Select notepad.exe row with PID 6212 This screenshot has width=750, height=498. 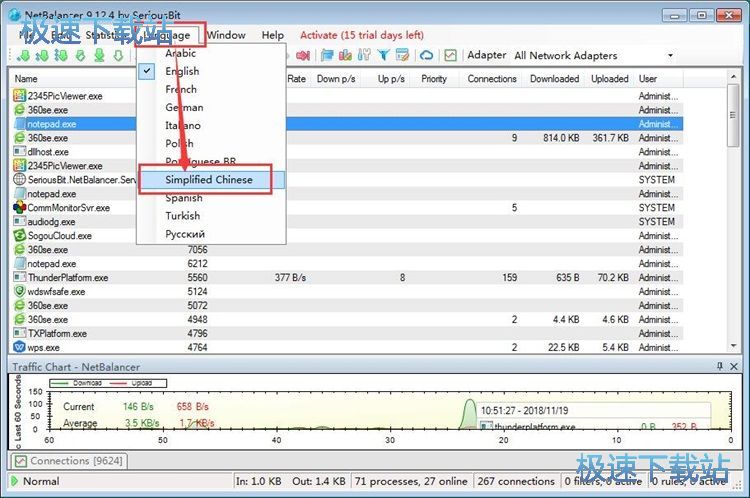click(x=347, y=264)
